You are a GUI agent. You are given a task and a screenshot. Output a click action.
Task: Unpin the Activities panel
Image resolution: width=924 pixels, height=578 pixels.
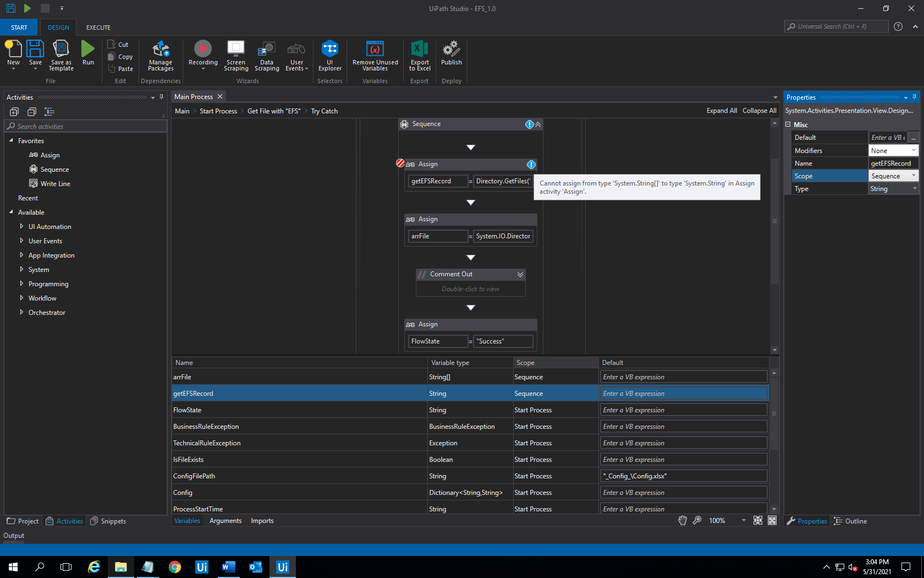tap(161, 97)
